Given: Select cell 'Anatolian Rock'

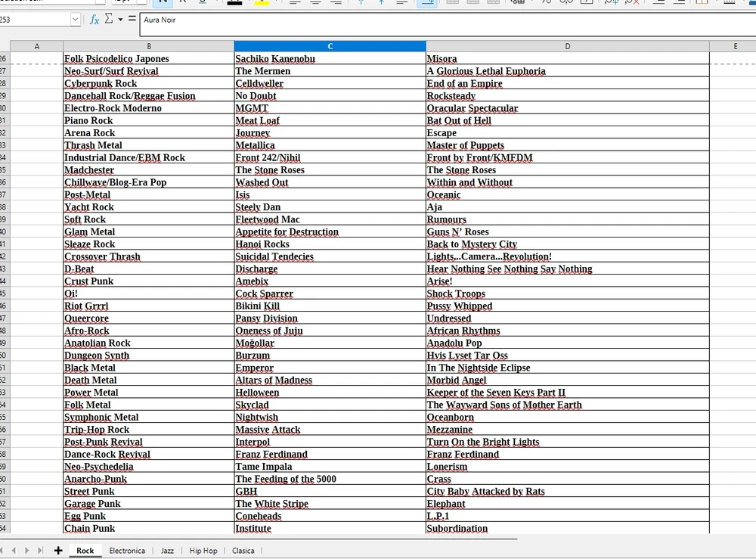Looking at the screenshot, I should (x=148, y=343).
